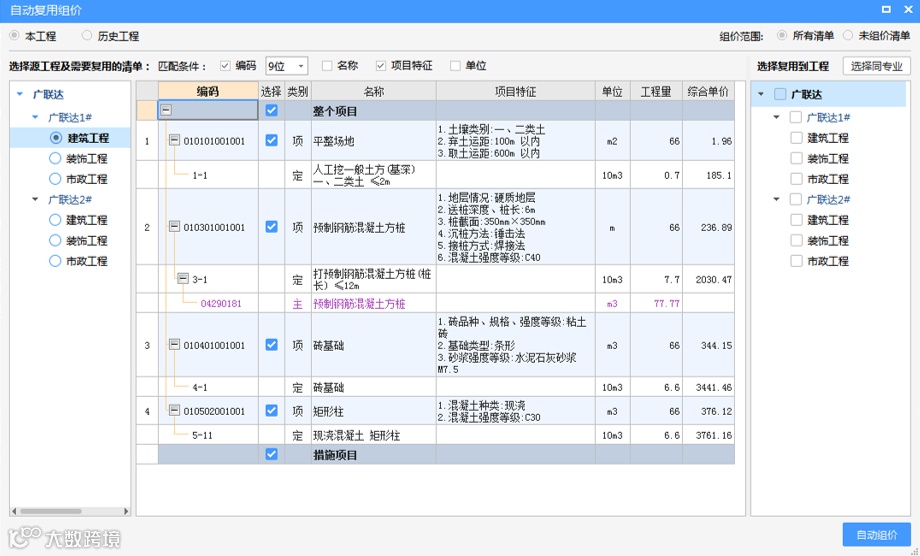Select the quota code 4-1 cell

[x=208, y=387]
